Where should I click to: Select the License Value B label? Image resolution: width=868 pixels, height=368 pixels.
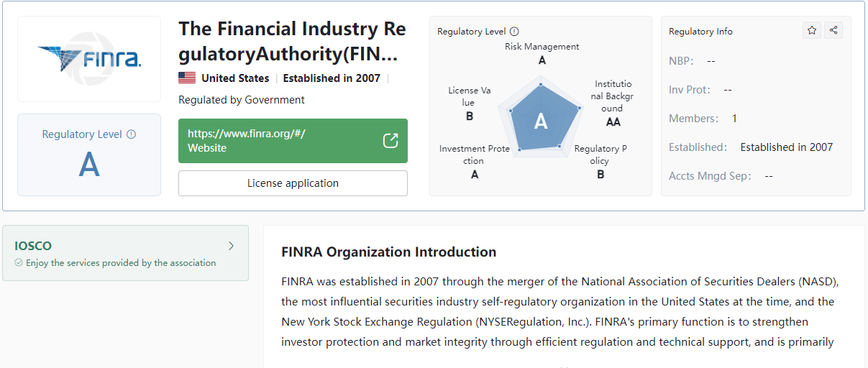click(x=470, y=103)
